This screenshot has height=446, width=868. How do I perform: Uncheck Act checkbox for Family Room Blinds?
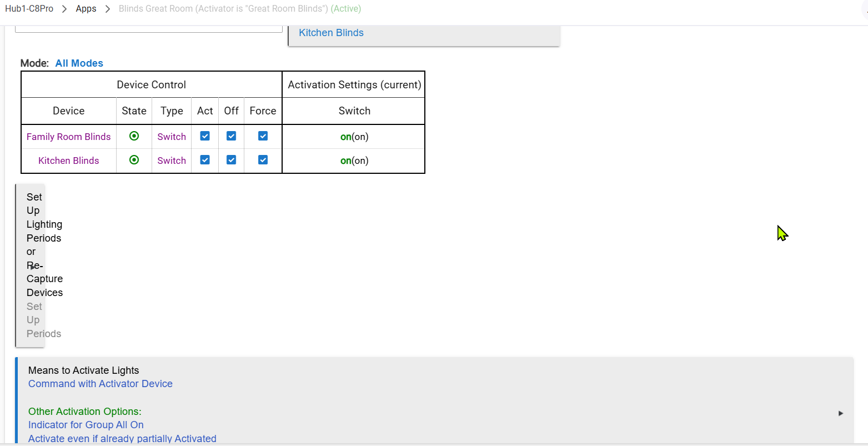205,136
